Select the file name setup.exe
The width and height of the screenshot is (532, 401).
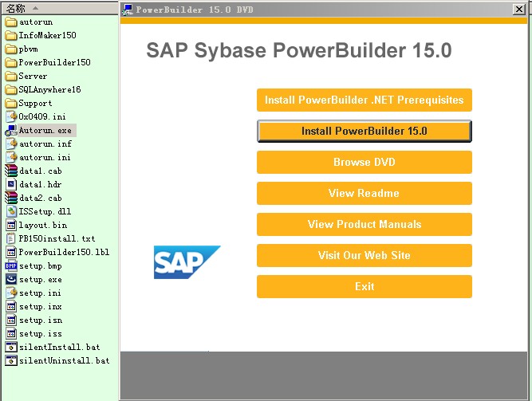41,280
